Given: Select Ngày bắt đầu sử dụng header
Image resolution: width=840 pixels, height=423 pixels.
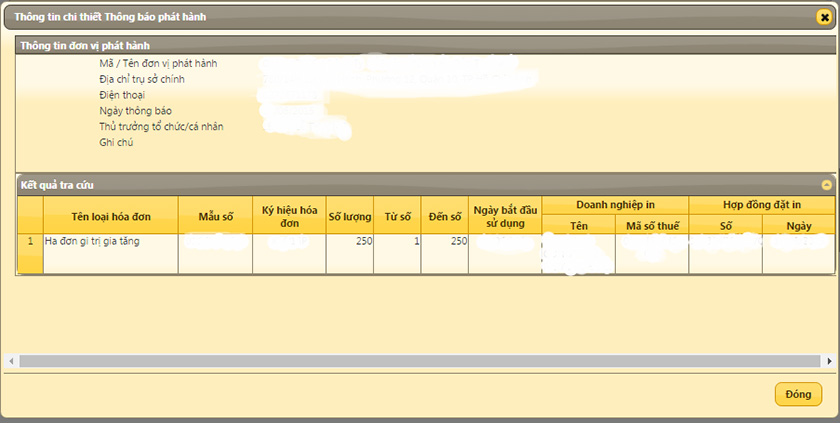Looking at the screenshot, I should [x=505, y=216].
